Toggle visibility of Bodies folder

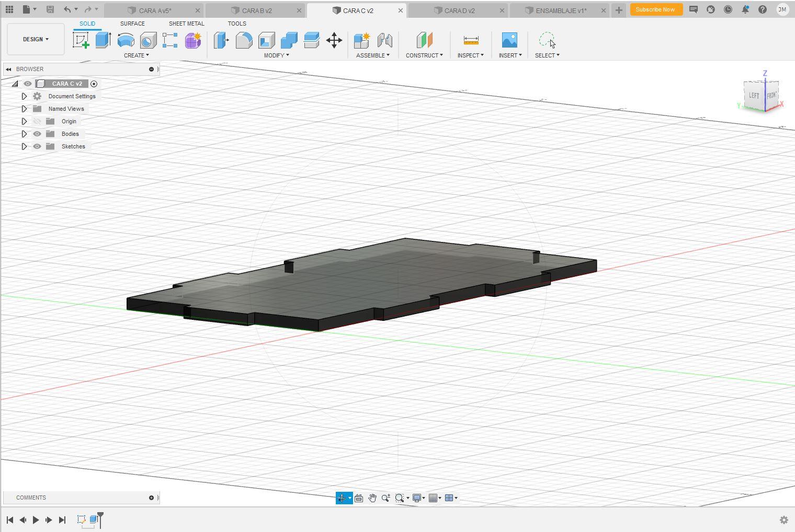(x=37, y=134)
